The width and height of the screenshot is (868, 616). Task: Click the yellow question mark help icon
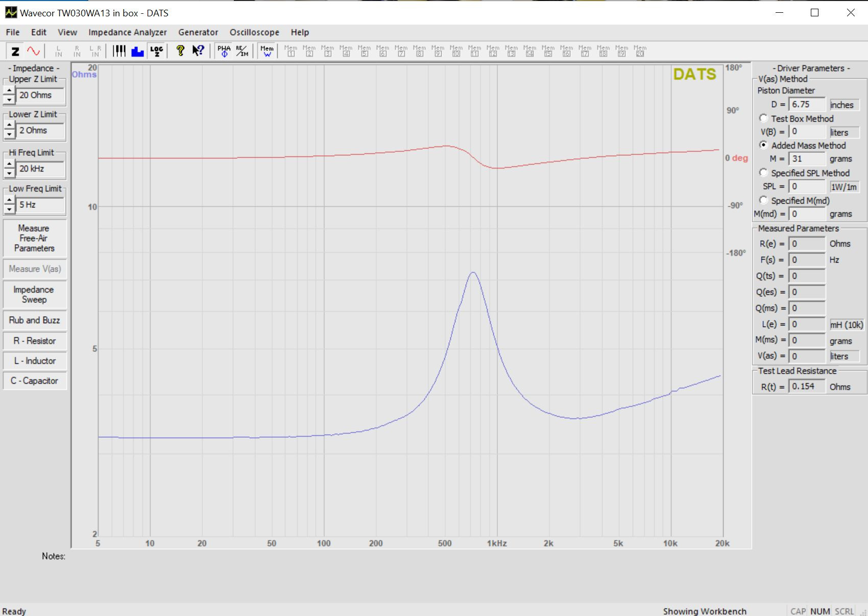click(x=180, y=51)
